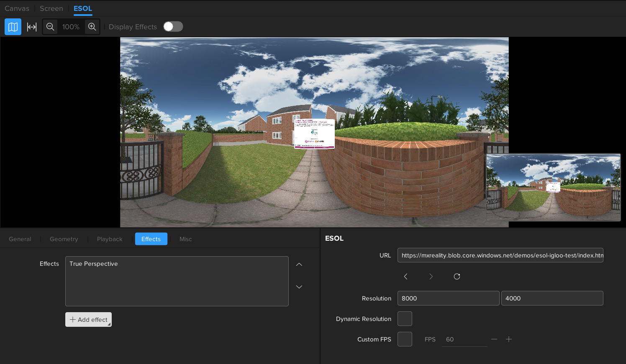Enable the Custom FPS checkbox
626x364 pixels.
405,339
